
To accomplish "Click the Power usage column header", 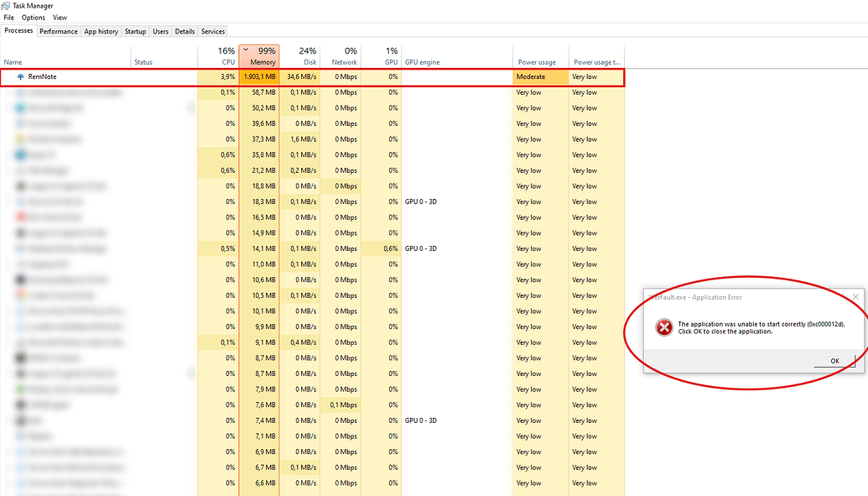I will (x=538, y=61).
